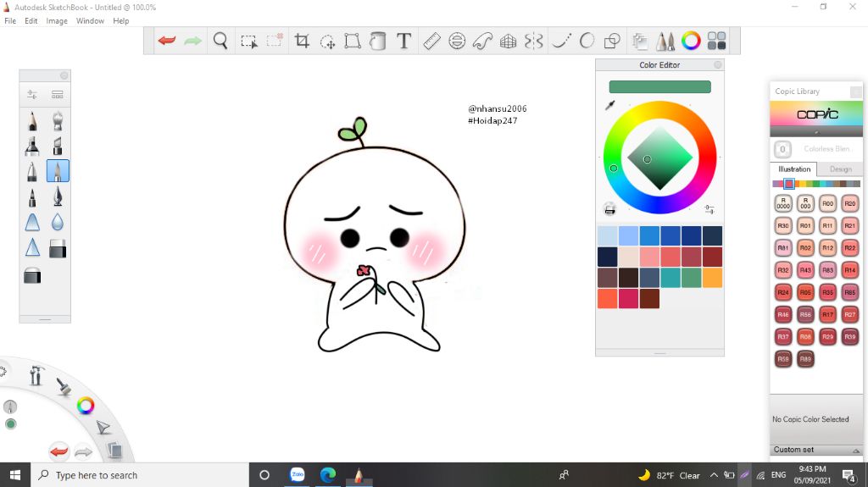This screenshot has width=868, height=487.
Task: Choose the Copic R22 marker color
Action: 849,248
